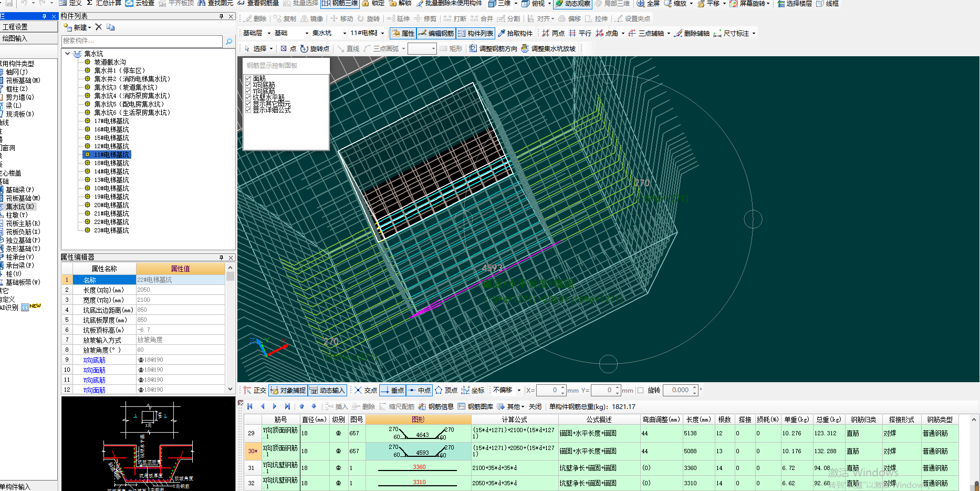Move rebar row down arrow
The width and height of the screenshot is (980, 491).
(314, 406)
